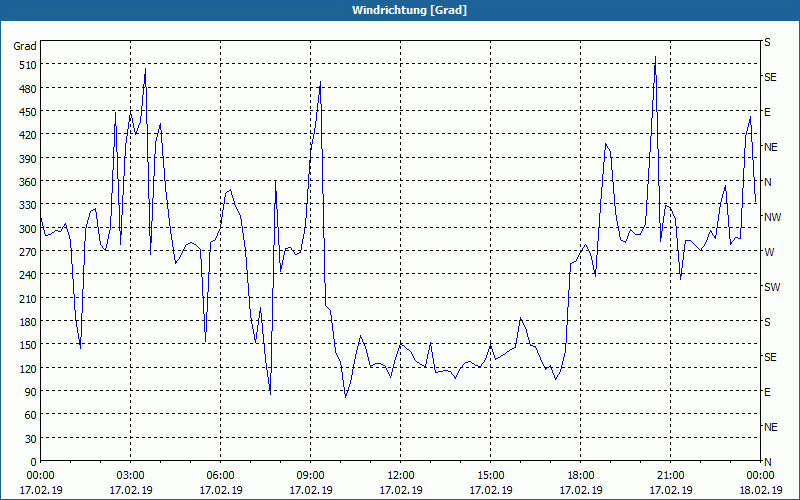Select the 15:00 time axis label

pyautogui.click(x=490, y=475)
